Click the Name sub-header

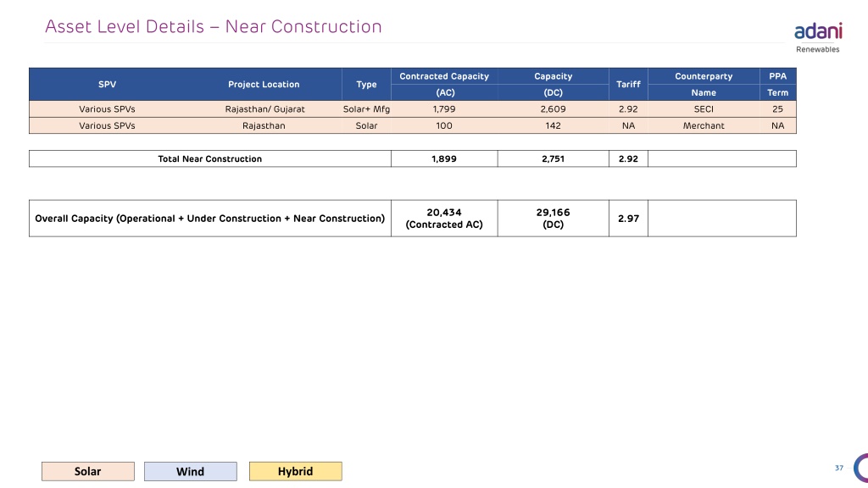[x=704, y=92]
